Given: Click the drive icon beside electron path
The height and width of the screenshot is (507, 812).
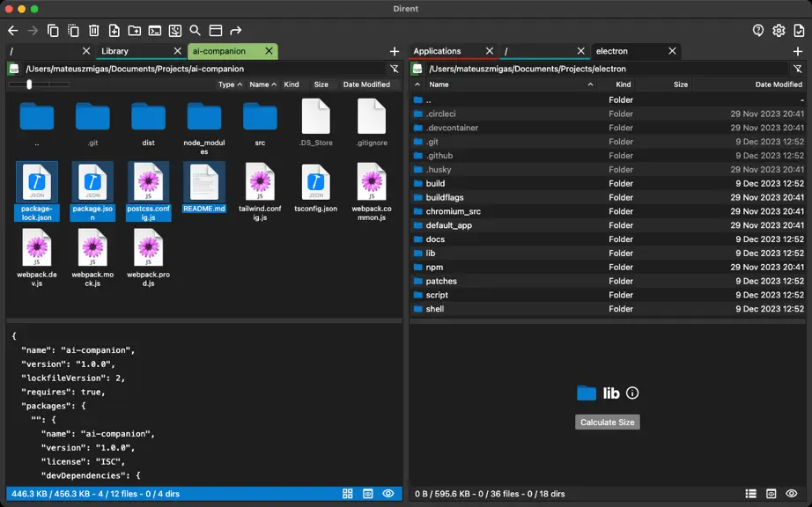Looking at the screenshot, I should click(x=417, y=69).
